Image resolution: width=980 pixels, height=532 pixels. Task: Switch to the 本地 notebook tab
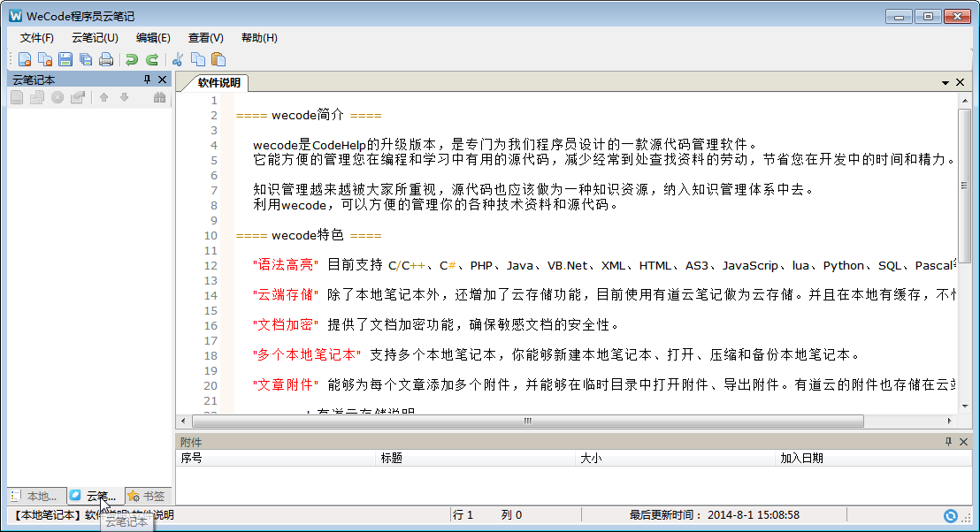click(37, 496)
